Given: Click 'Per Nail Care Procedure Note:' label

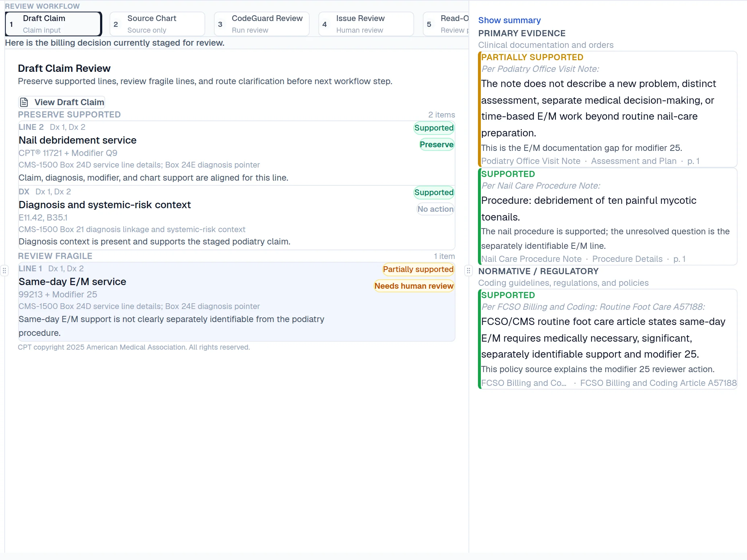Looking at the screenshot, I should (541, 186).
